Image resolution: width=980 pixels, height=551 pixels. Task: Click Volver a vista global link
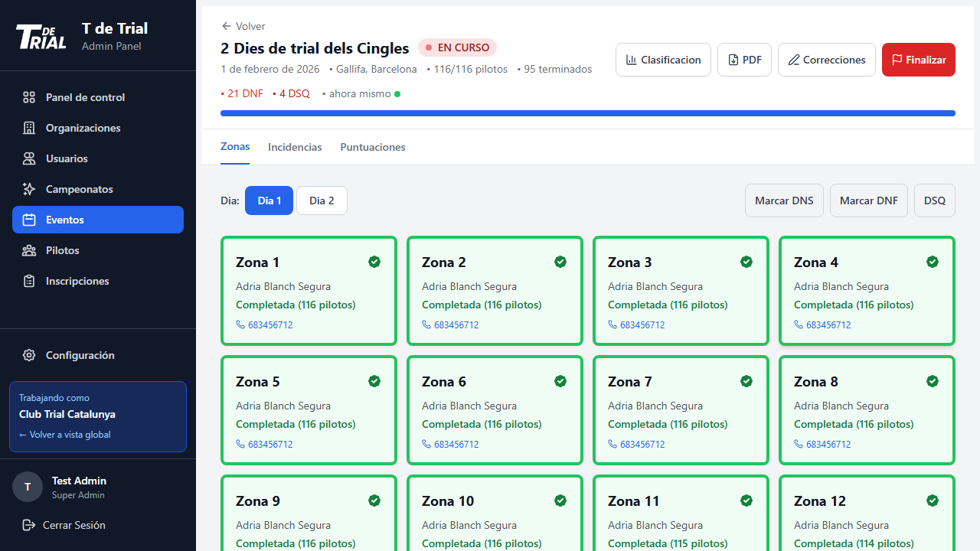[x=65, y=435]
